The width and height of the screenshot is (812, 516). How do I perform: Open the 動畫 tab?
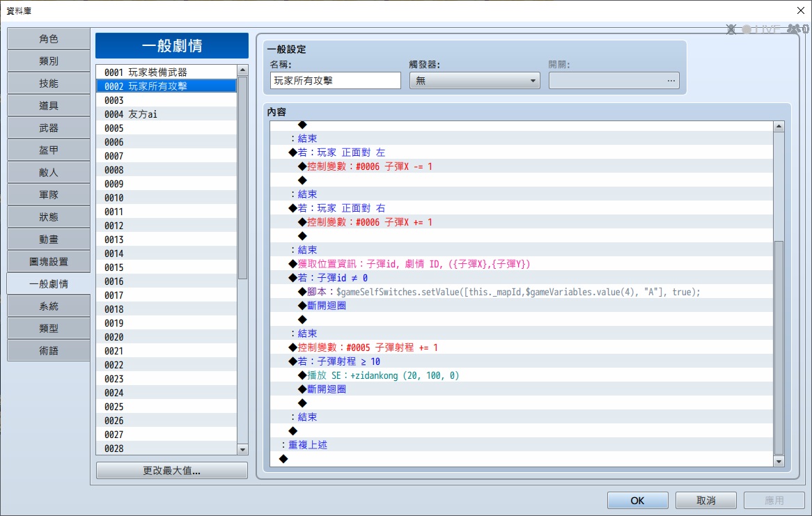tap(49, 240)
